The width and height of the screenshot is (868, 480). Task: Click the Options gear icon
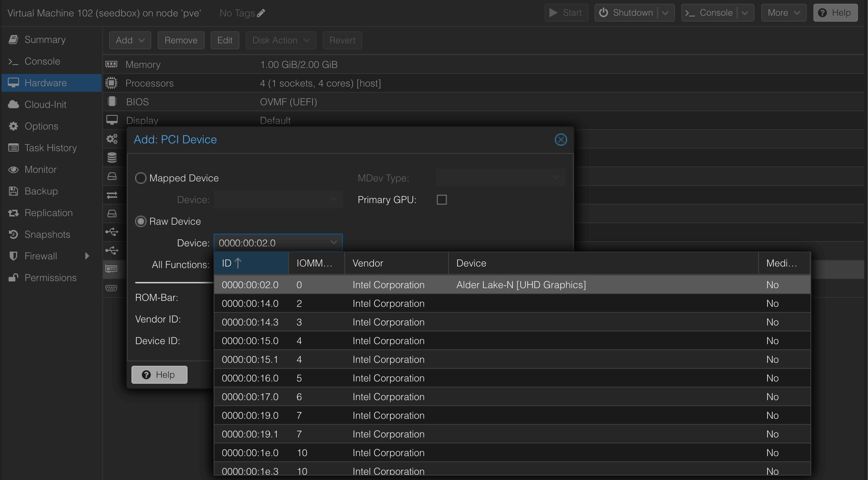coord(13,126)
